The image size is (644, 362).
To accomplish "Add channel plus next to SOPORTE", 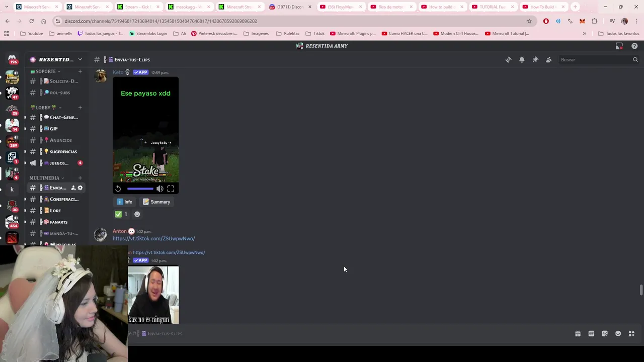I will [80, 71].
